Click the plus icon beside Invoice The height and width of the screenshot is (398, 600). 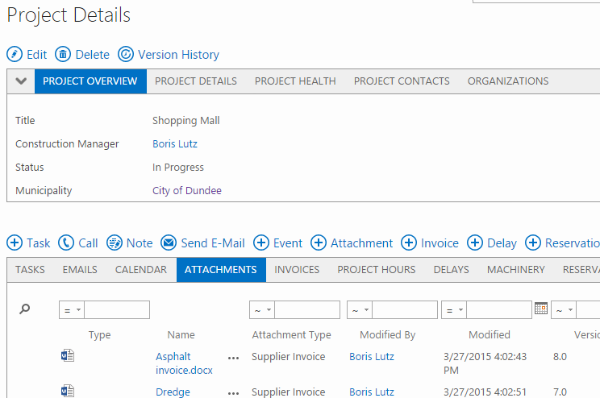(x=409, y=243)
